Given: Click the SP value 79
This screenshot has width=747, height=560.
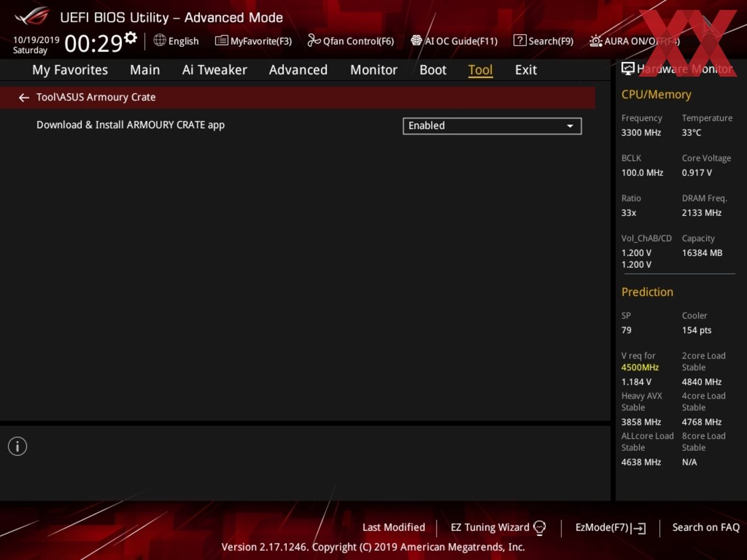Looking at the screenshot, I should (626, 331).
